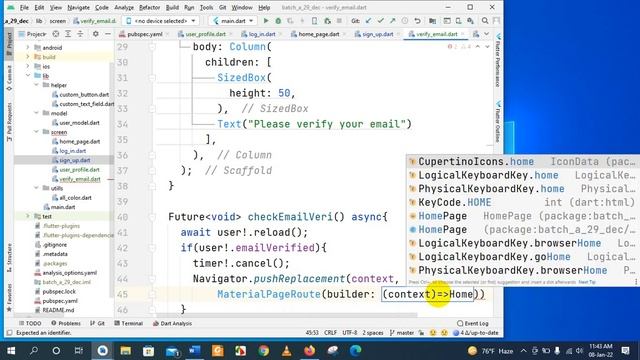Screen dimensions: 640x360
Task: Click the Windows search taskbar icon
Action: (34, 350)
